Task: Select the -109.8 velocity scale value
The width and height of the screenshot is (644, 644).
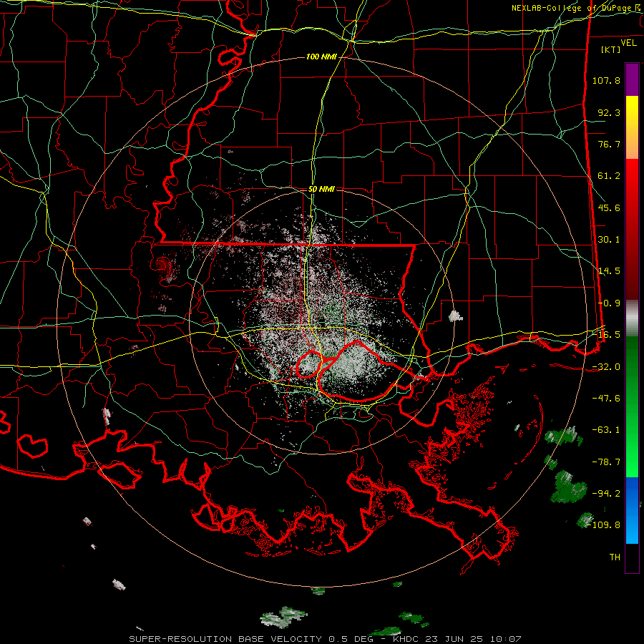Action: pos(604,525)
